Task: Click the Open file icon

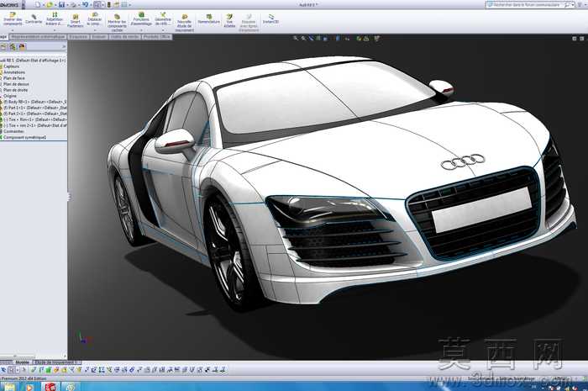Action: point(50,4)
